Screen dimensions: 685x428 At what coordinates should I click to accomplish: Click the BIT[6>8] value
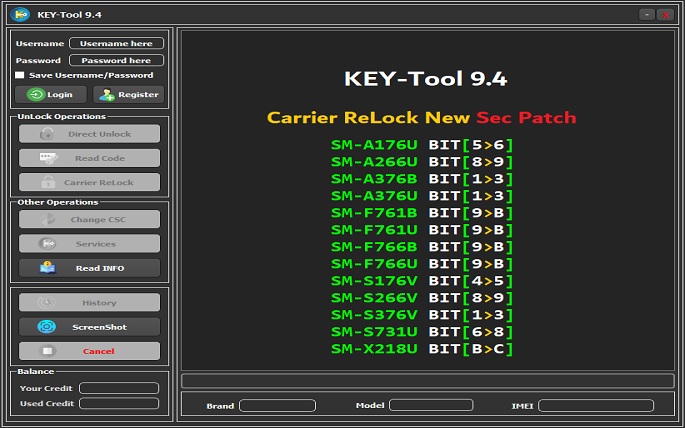coord(471,332)
